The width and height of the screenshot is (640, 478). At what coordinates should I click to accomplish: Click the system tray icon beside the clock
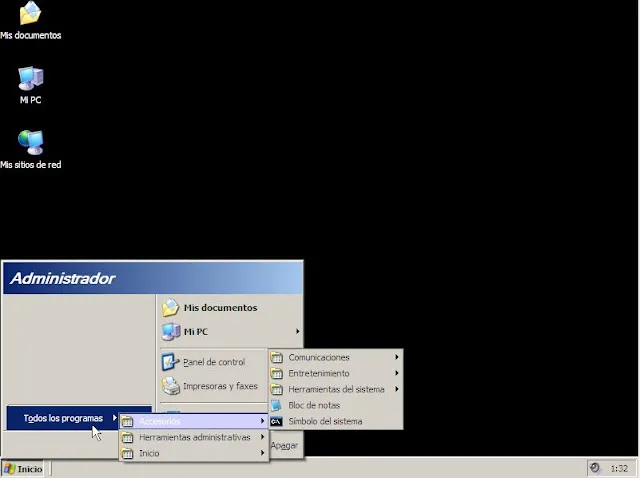click(x=595, y=468)
